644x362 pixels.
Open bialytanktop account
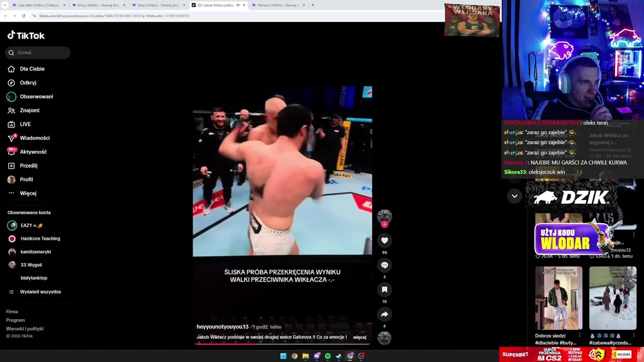34,278
